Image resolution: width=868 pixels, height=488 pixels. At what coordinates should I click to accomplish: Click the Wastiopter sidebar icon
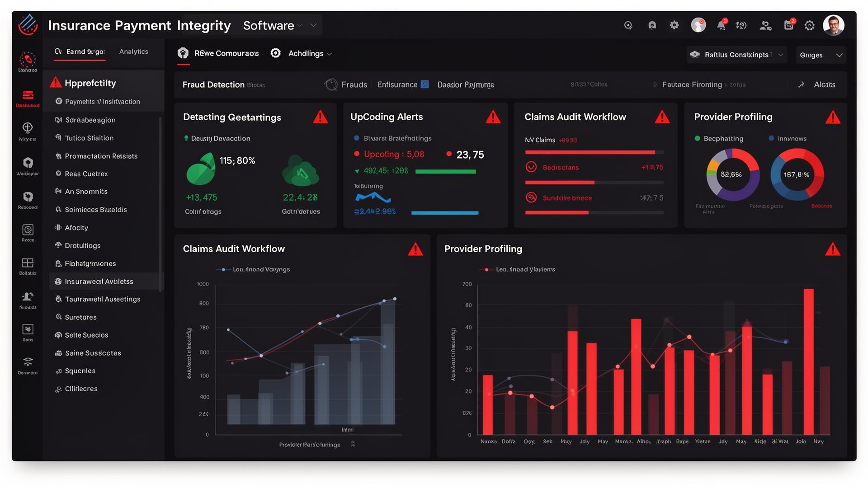tap(28, 166)
